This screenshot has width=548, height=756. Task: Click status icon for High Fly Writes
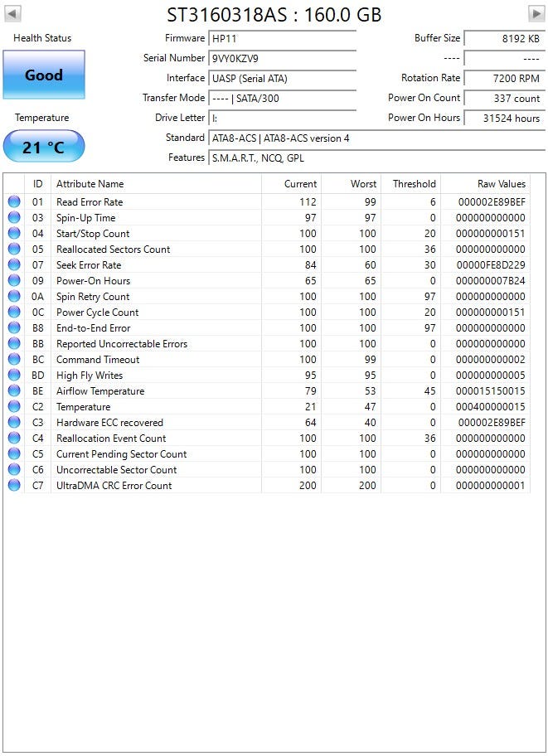click(x=14, y=376)
